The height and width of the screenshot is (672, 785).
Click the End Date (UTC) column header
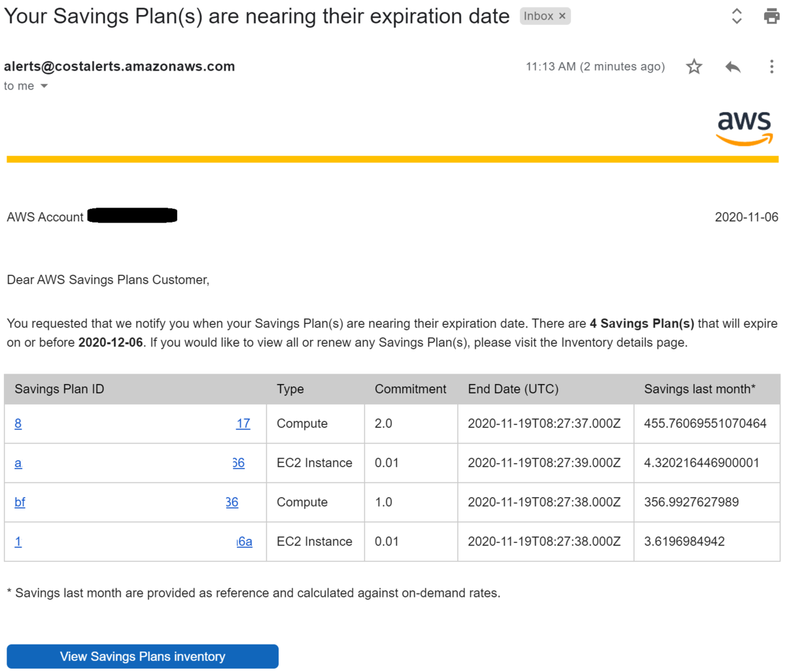[x=513, y=389]
